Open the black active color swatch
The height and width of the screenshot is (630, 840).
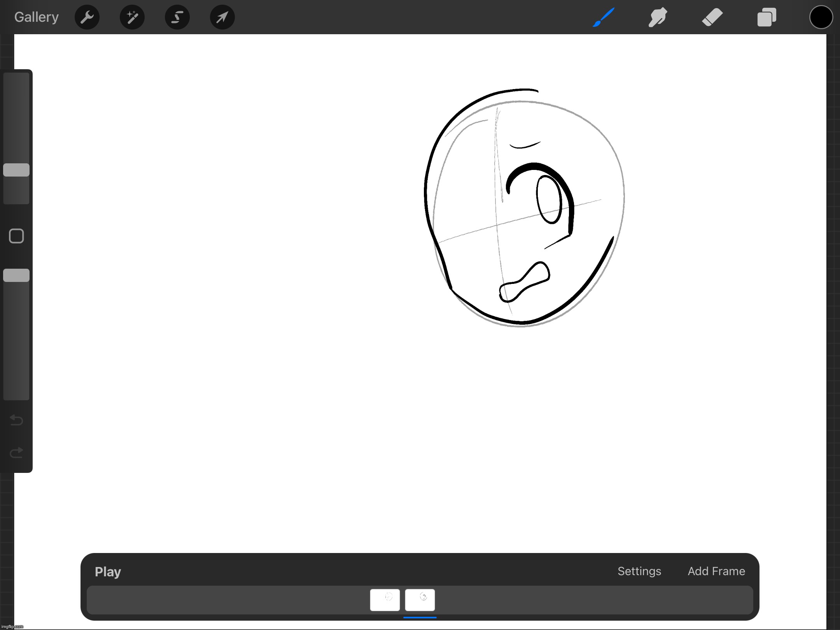(821, 17)
